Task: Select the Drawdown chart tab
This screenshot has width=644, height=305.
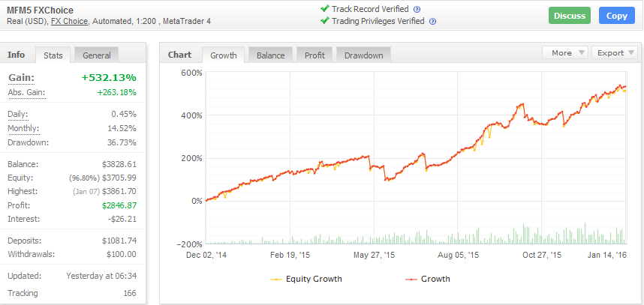Action: point(363,55)
